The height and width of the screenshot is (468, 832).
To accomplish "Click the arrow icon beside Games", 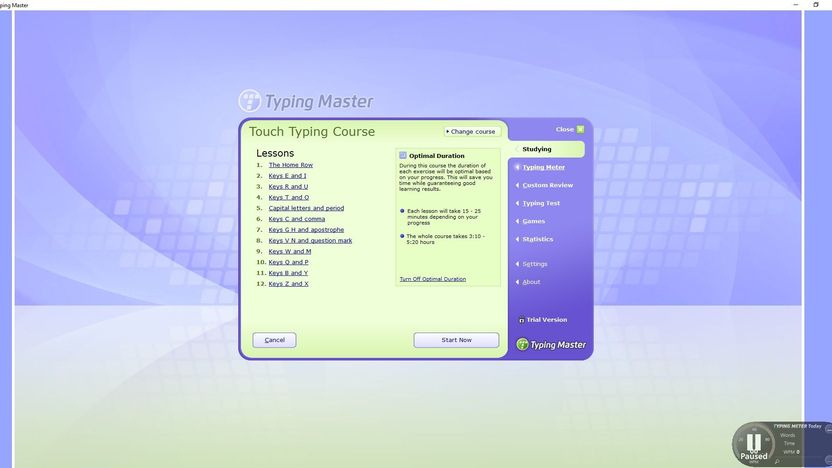I will 517,221.
